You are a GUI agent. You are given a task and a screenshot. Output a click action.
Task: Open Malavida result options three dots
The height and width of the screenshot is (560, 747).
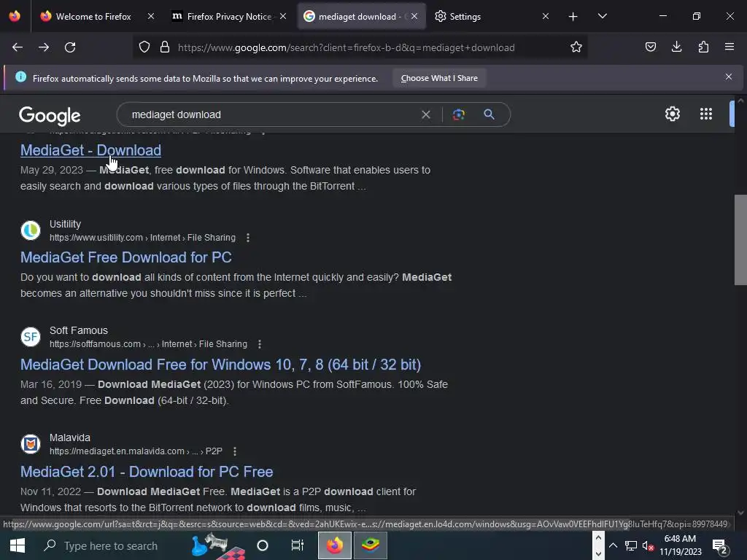tap(235, 451)
